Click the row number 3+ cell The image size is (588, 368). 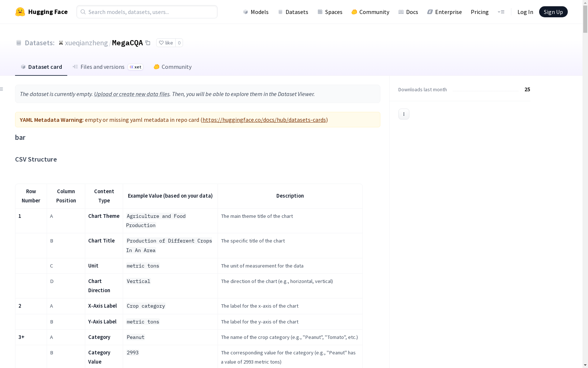coord(31,337)
